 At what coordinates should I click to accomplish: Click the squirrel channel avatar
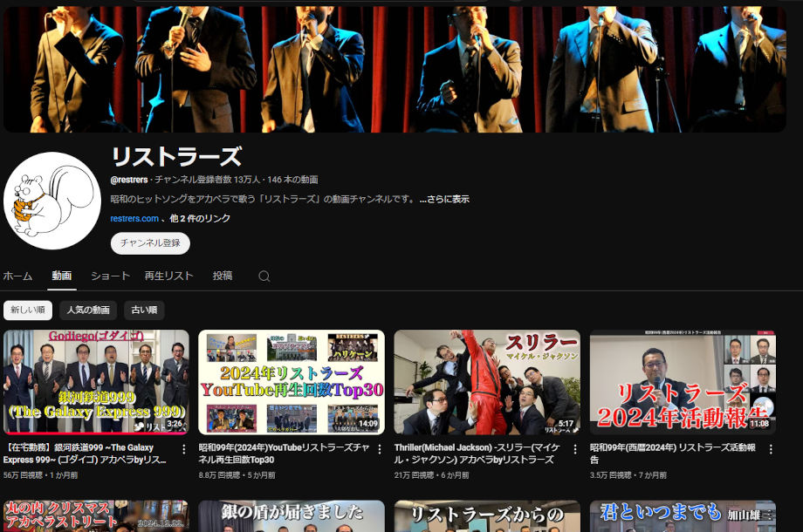coord(51,201)
